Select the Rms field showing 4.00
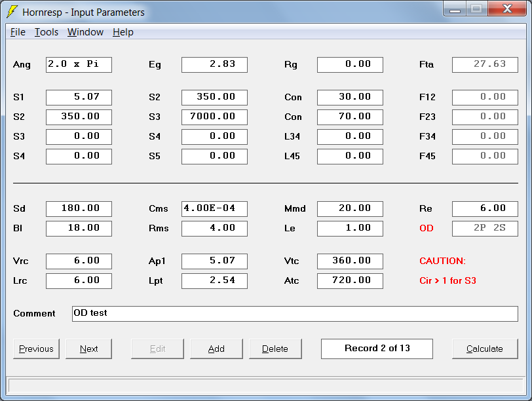 coord(214,229)
